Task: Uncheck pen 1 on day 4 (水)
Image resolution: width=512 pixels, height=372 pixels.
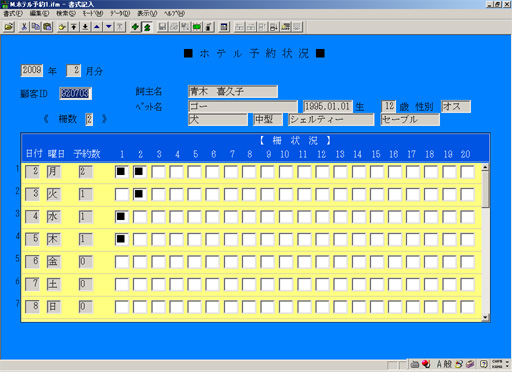Action: coord(121,217)
